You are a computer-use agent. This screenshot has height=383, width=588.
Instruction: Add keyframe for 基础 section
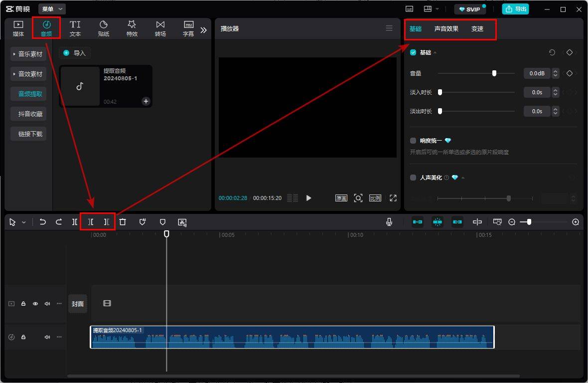(x=569, y=52)
